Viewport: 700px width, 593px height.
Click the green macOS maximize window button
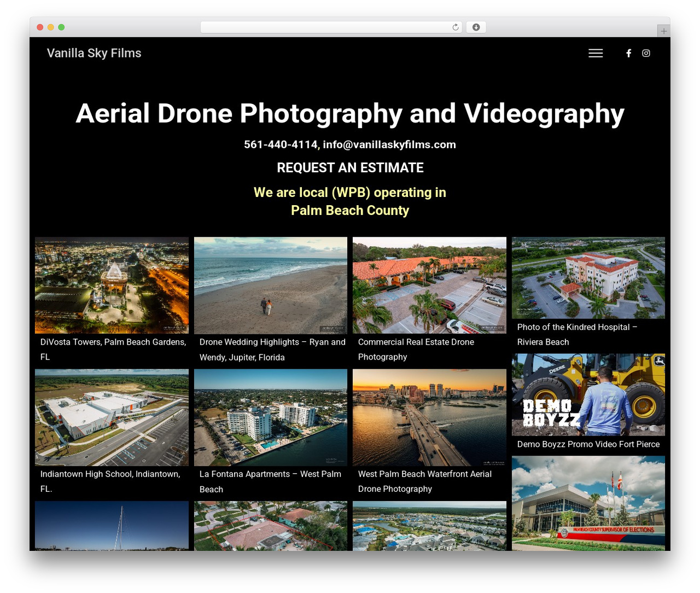click(61, 27)
